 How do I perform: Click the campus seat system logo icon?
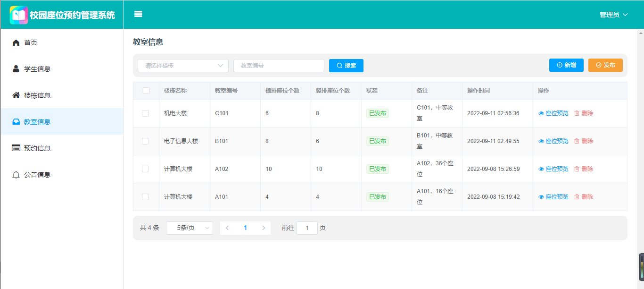pos(19,15)
